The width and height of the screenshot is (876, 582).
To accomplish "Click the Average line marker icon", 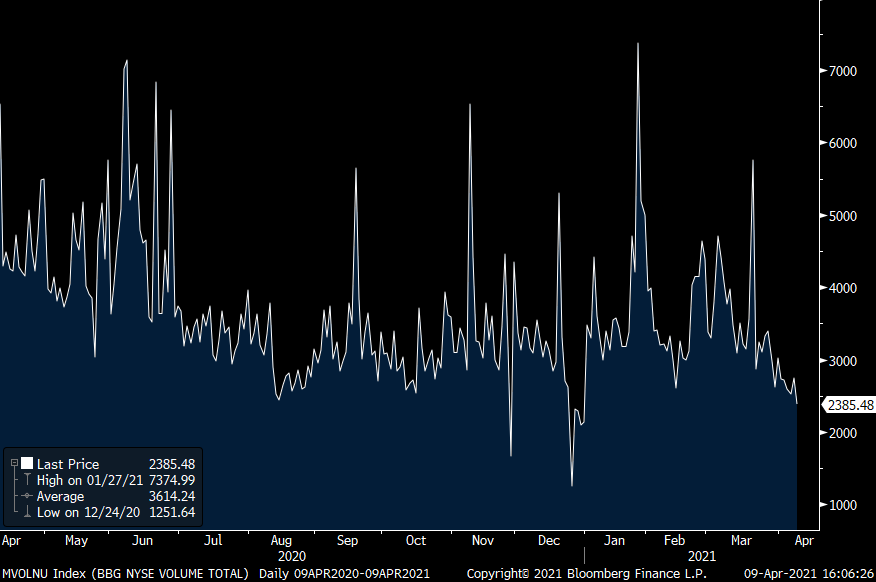I will pyautogui.click(x=27, y=496).
